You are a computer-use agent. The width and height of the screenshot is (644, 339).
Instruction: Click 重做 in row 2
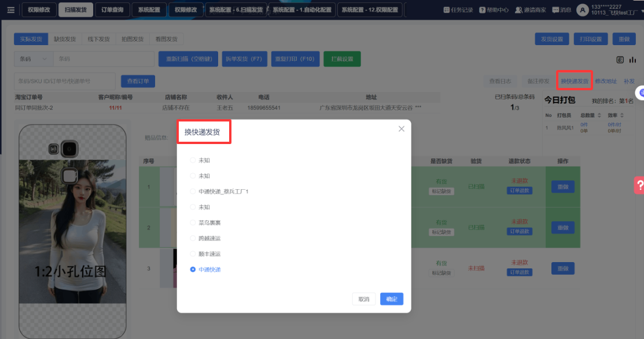coord(562,227)
